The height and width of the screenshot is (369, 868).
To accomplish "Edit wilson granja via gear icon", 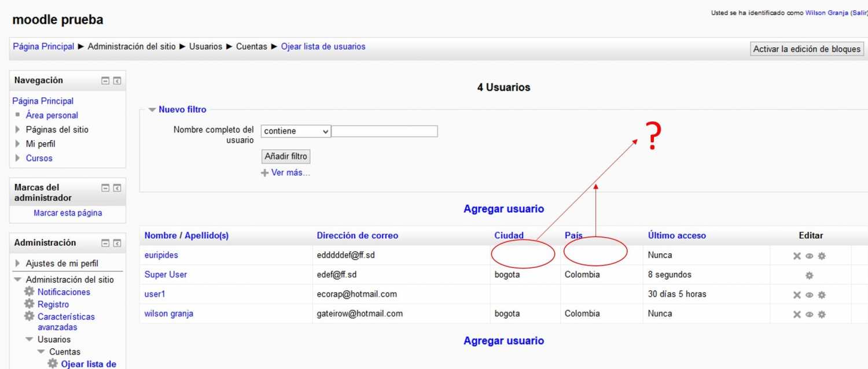I will point(822,315).
